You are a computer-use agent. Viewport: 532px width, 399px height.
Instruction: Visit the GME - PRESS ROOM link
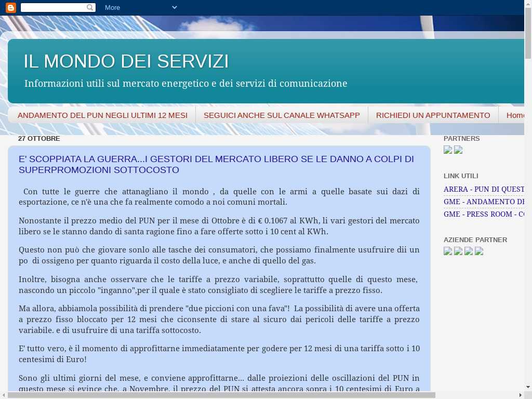pyautogui.click(x=483, y=214)
